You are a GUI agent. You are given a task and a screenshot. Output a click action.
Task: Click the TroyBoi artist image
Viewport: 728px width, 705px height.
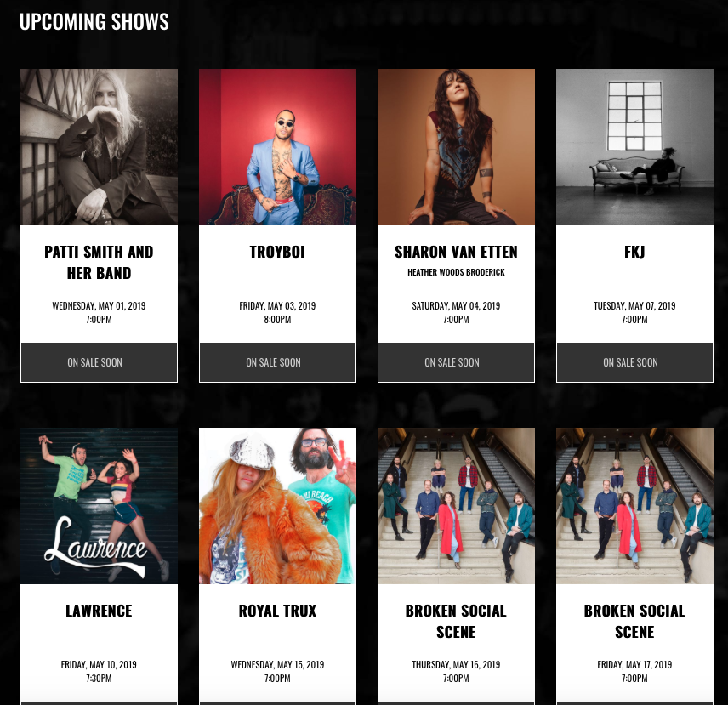click(x=277, y=147)
